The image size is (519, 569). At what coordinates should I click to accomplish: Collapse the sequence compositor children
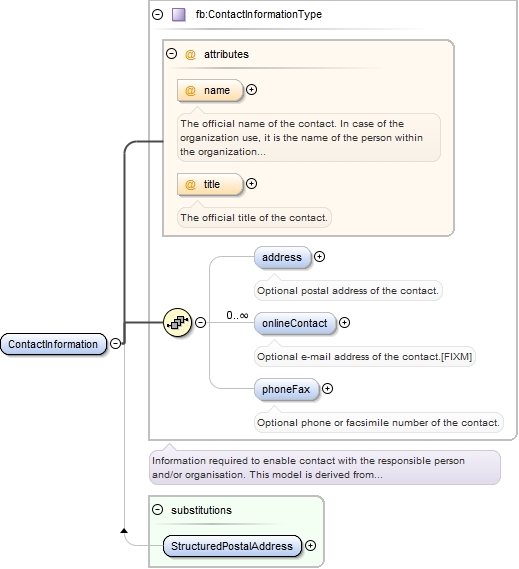201,322
